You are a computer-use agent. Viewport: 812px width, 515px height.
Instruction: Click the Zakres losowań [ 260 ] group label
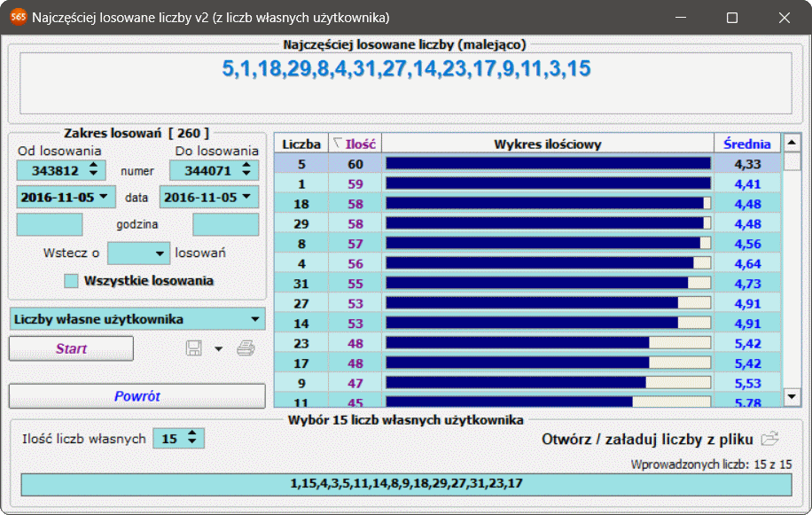[137, 134]
